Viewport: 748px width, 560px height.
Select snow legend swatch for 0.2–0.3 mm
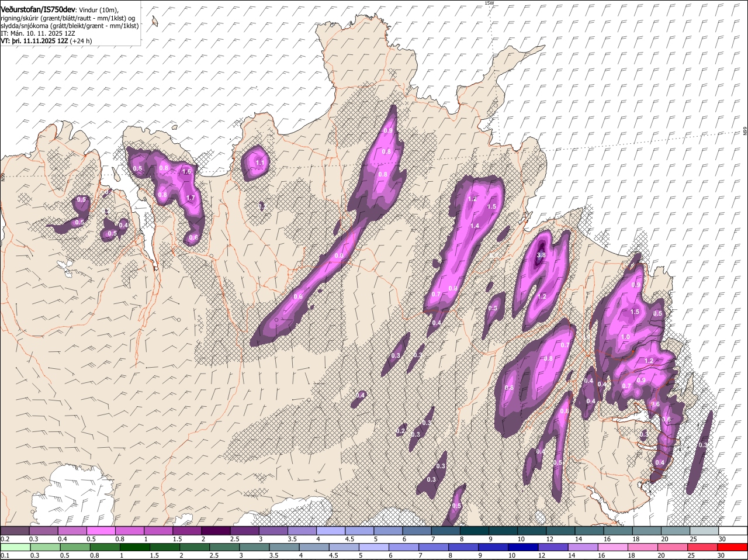click(x=15, y=530)
